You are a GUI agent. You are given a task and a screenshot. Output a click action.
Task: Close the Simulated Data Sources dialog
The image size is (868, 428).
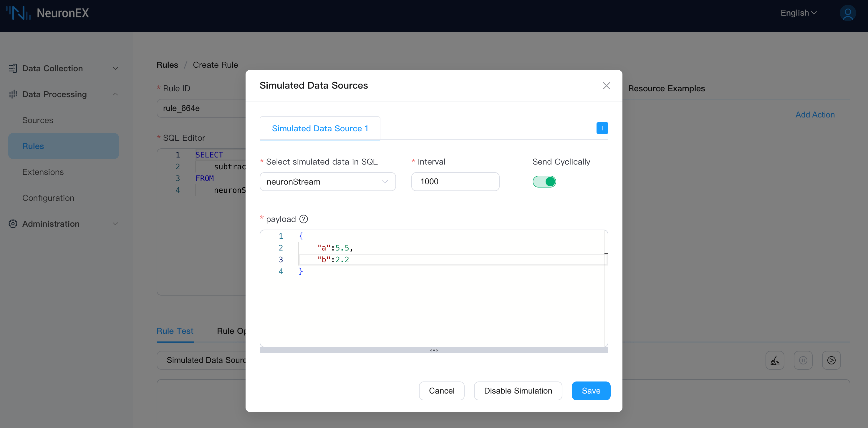(x=606, y=86)
